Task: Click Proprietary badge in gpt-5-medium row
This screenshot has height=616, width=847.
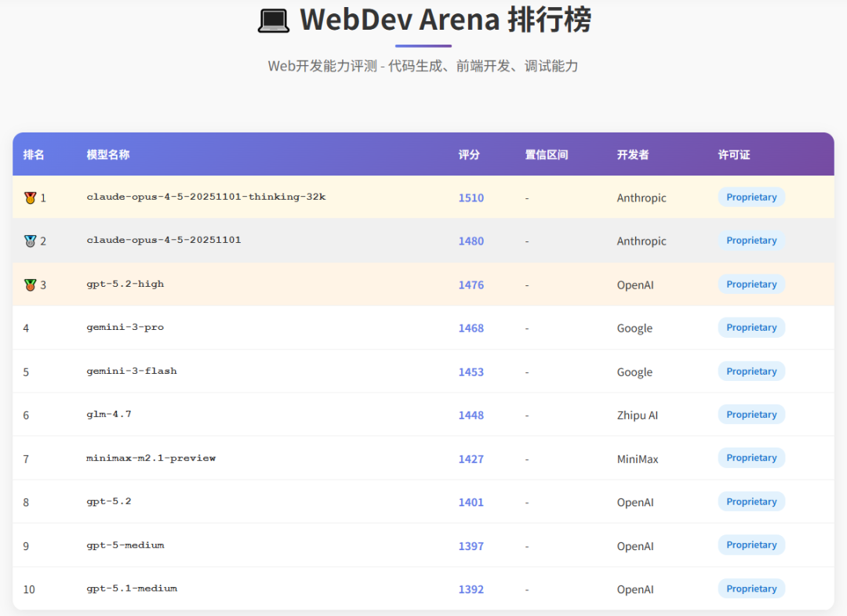Action: pyautogui.click(x=751, y=545)
